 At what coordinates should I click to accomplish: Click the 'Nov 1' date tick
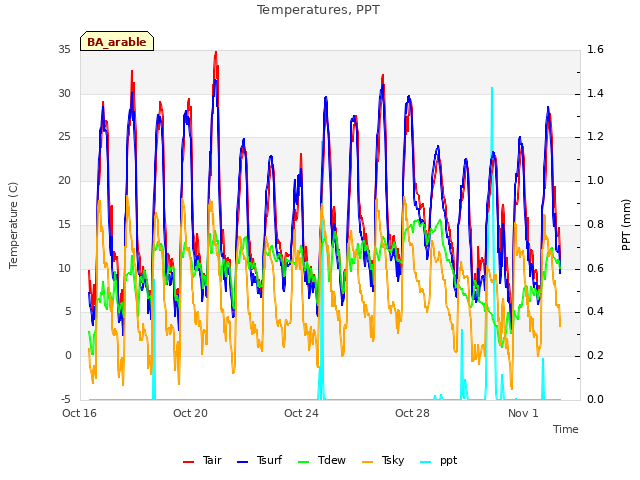tap(524, 413)
